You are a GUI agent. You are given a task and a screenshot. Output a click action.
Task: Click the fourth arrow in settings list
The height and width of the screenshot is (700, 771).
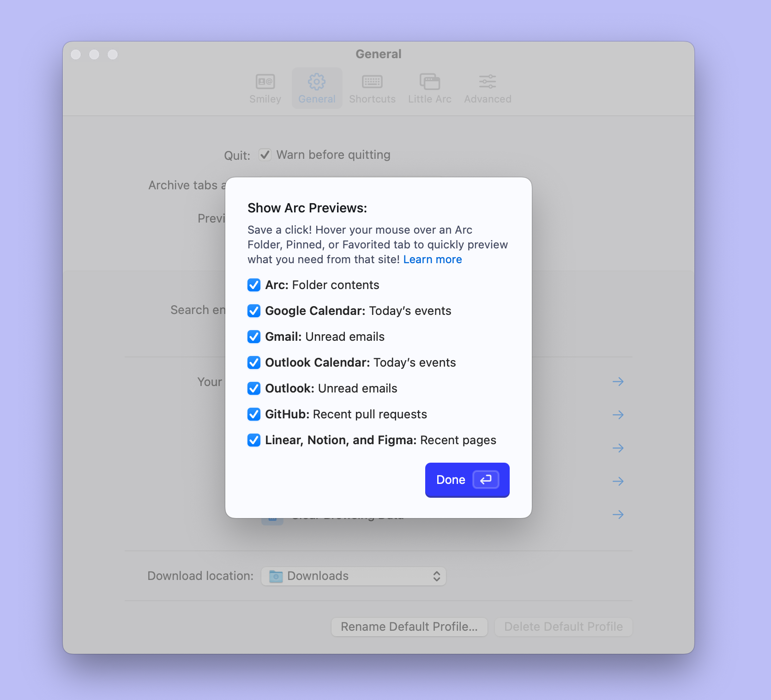(x=618, y=481)
